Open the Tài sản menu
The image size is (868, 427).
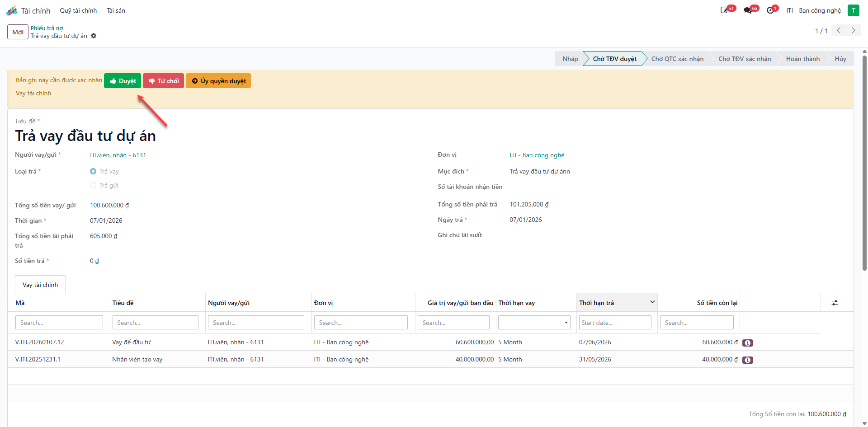click(116, 10)
